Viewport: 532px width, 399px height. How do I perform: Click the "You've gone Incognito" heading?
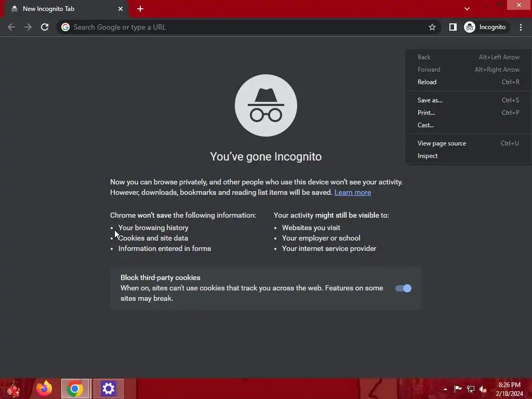pyautogui.click(x=265, y=157)
